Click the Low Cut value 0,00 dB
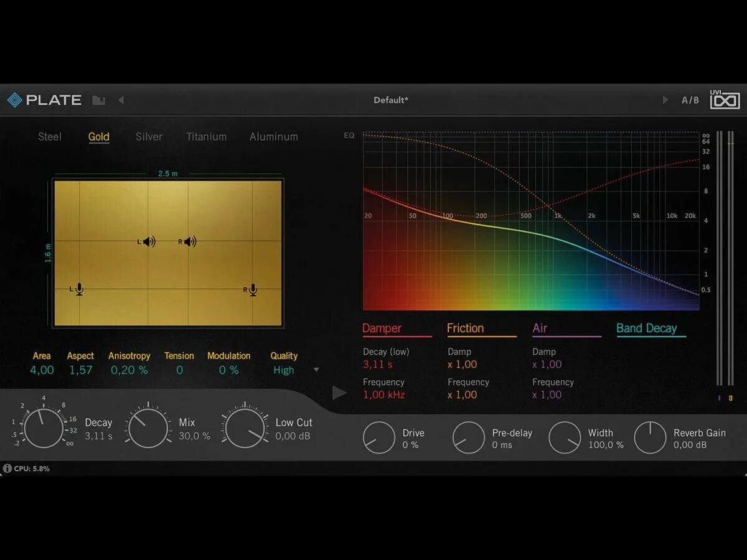Image resolution: width=747 pixels, height=560 pixels. pyautogui.click(x=293, y=436)
